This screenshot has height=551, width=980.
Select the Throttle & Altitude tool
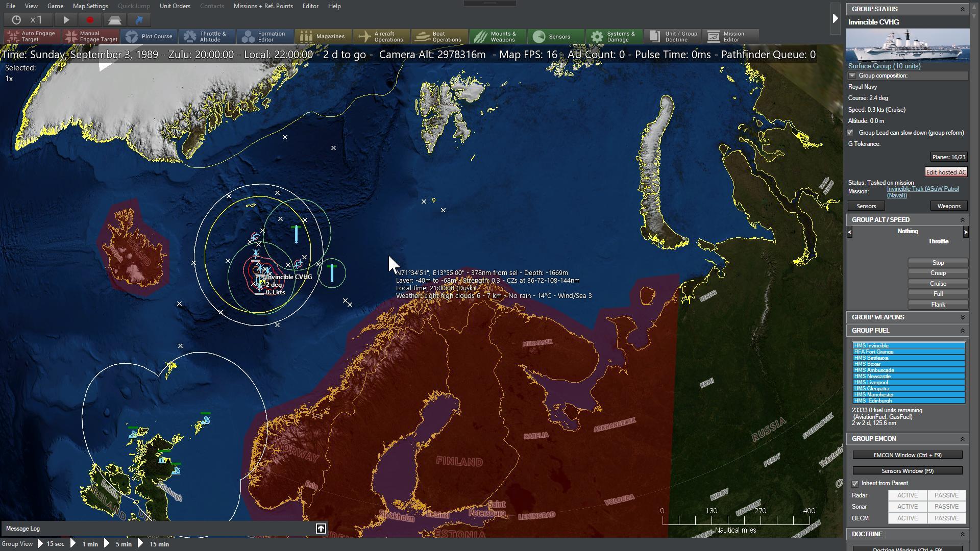(206, 36)
